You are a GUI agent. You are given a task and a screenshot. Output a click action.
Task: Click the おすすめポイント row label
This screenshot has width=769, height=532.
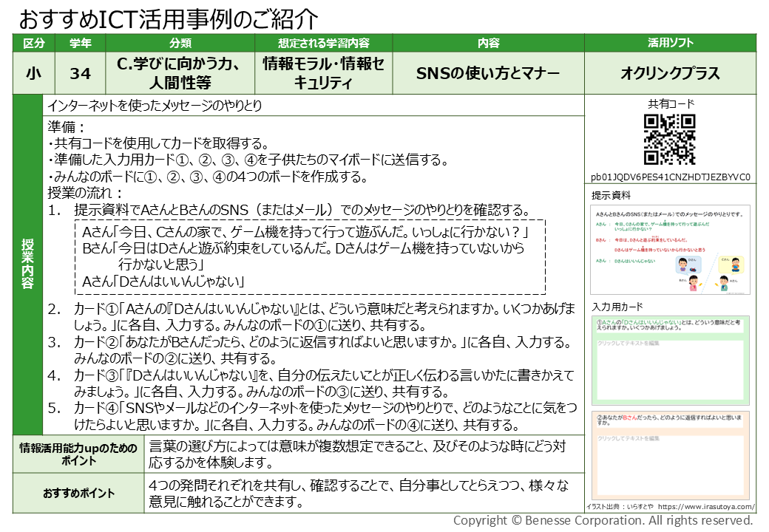(x=81, y=491)
